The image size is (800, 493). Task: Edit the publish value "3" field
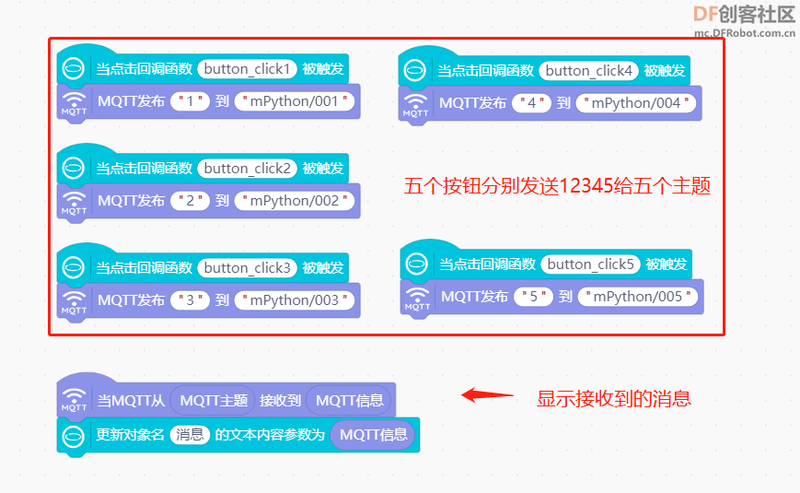pos(190,300)
